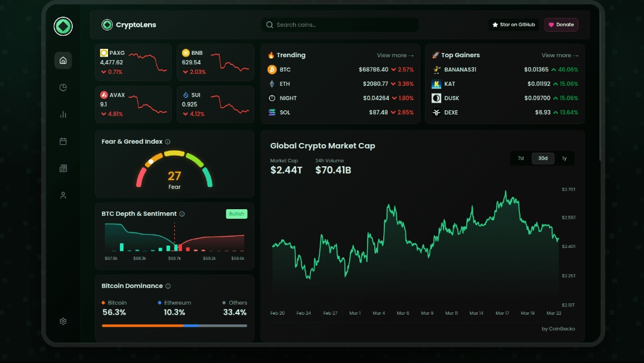
Task: Open the BTC row in Trending
Action: [x=340, y=70]
